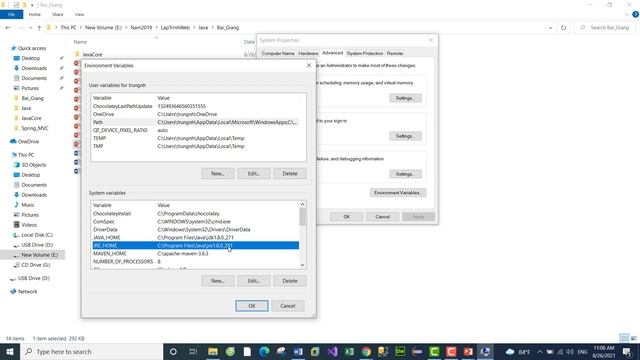This screenshot has height=360, width=640.
Task: Show hidden system tray icons
Action: (540, 351)
